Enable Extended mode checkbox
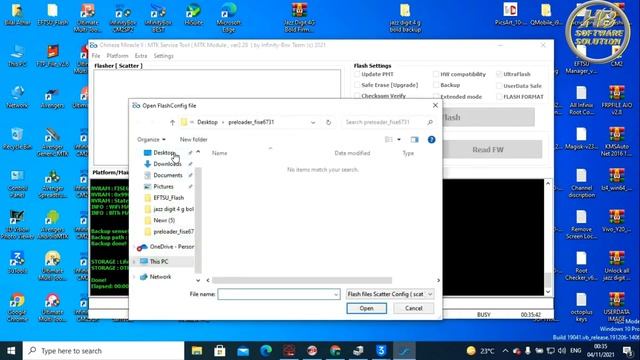The width and height of the screenshot is (640, 360). pyautogui.click(x=436, y=96)
